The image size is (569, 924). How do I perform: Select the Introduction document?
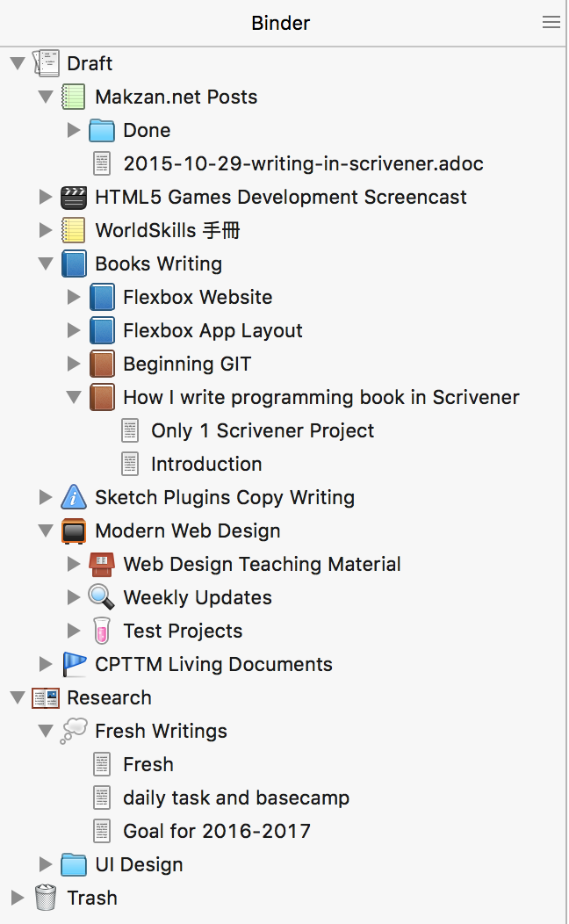click(x=206, y=464)
